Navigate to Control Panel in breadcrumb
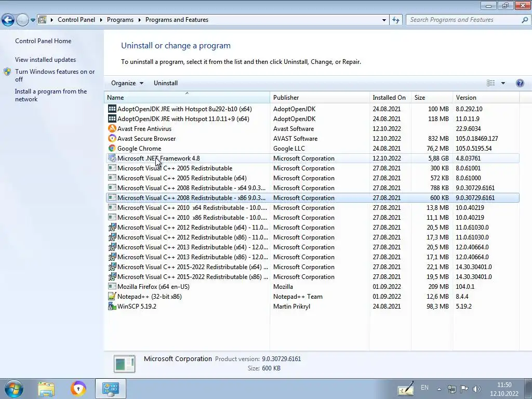 [76, 20]
